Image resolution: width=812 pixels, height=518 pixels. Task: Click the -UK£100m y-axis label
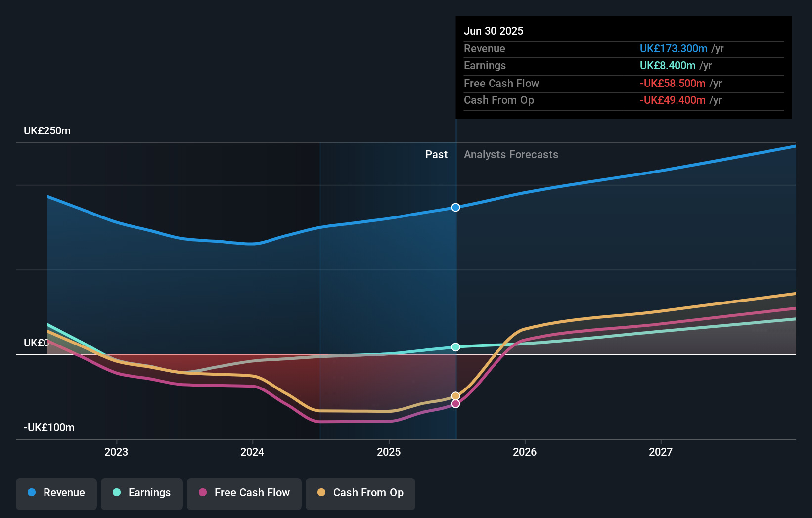[x=49, y=428]
